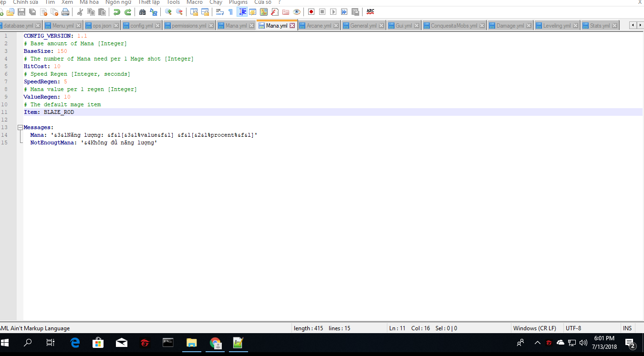Click the Cut scissors icon
Screen dimensions: 644x356
[80, 12]
